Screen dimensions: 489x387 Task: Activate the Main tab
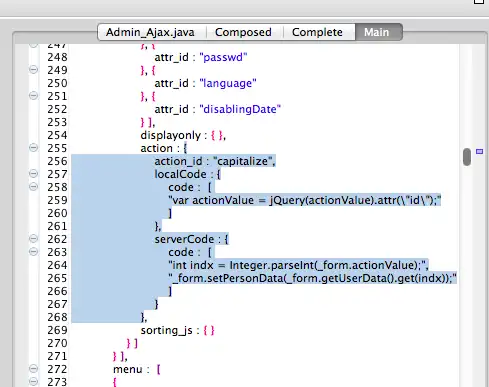pos(379,32)
